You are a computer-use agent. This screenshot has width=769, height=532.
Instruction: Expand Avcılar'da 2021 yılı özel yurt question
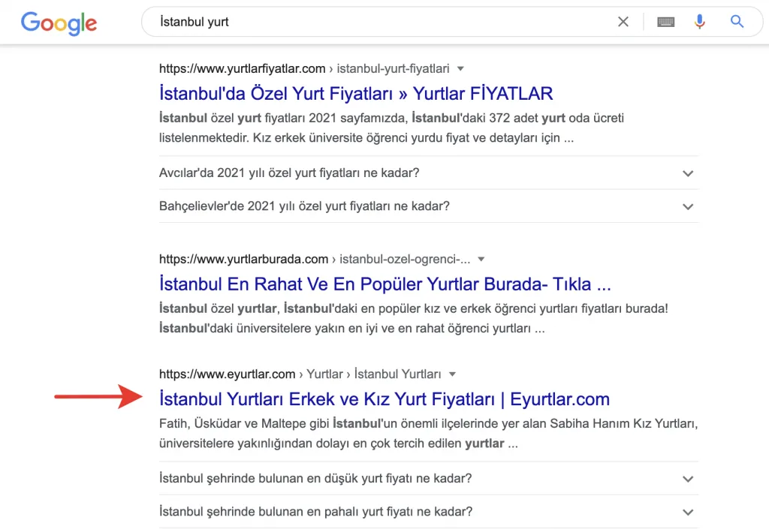tap(429, 173)
